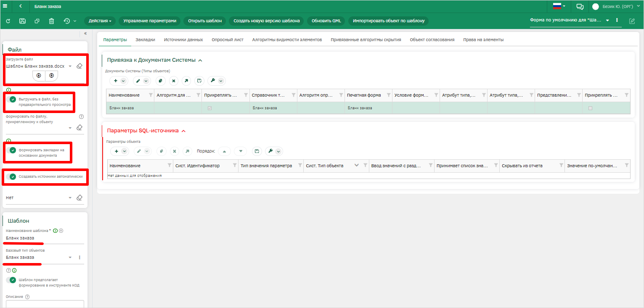Screen dimensions: 644x308
Task: Open the three-dot menu next to default form
Action: 617,20
